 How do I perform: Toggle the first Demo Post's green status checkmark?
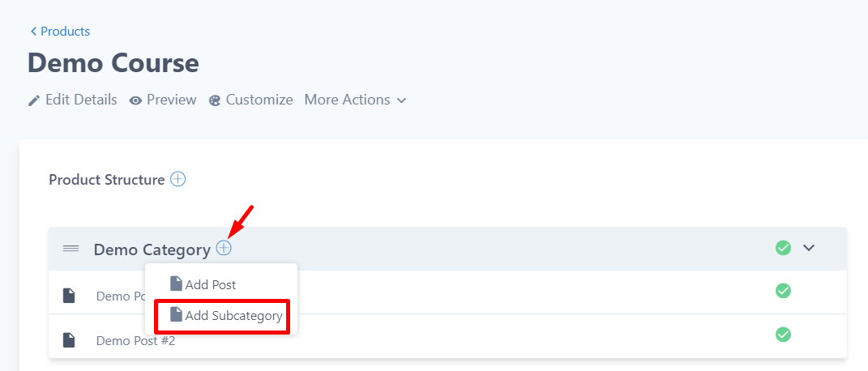coord(783,290)
